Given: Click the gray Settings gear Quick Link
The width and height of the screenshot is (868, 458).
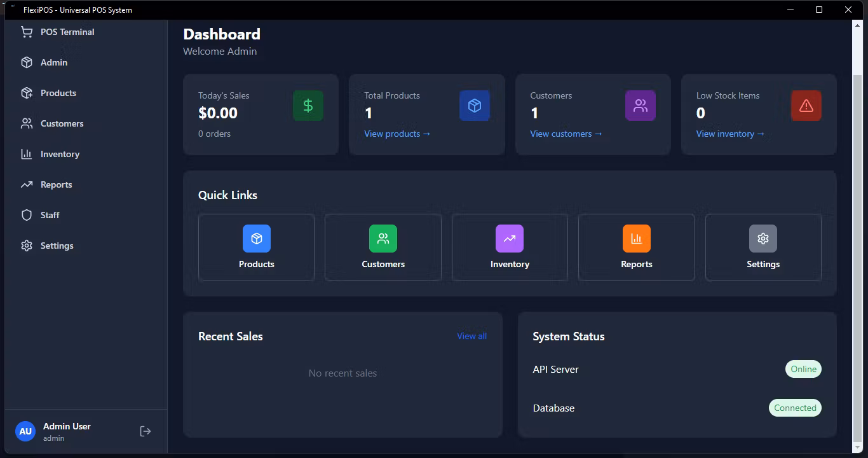Looking at the screenshot, I should click(763, 247).
